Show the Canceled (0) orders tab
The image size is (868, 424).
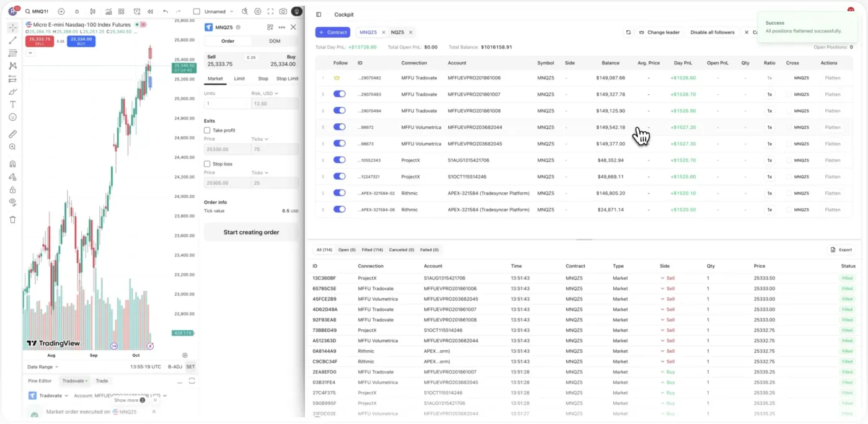(401, 250)
